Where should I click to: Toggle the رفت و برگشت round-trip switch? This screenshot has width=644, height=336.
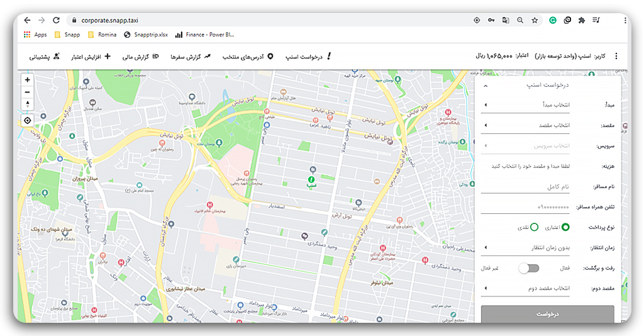tap(528, 268)
